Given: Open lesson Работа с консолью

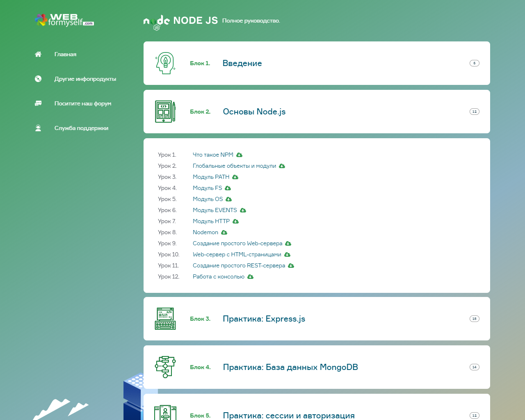Looking at the screenshot, I should [x=219, y=276].
